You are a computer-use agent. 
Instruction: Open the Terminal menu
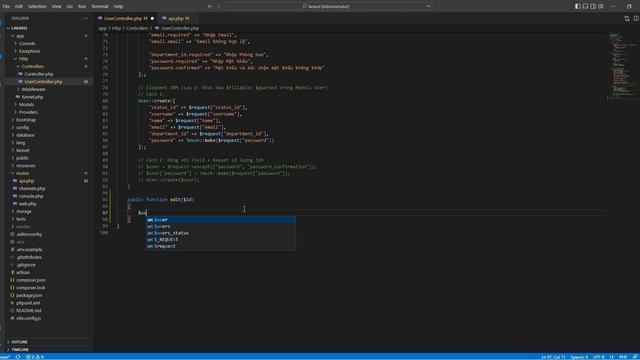[100, 7]
